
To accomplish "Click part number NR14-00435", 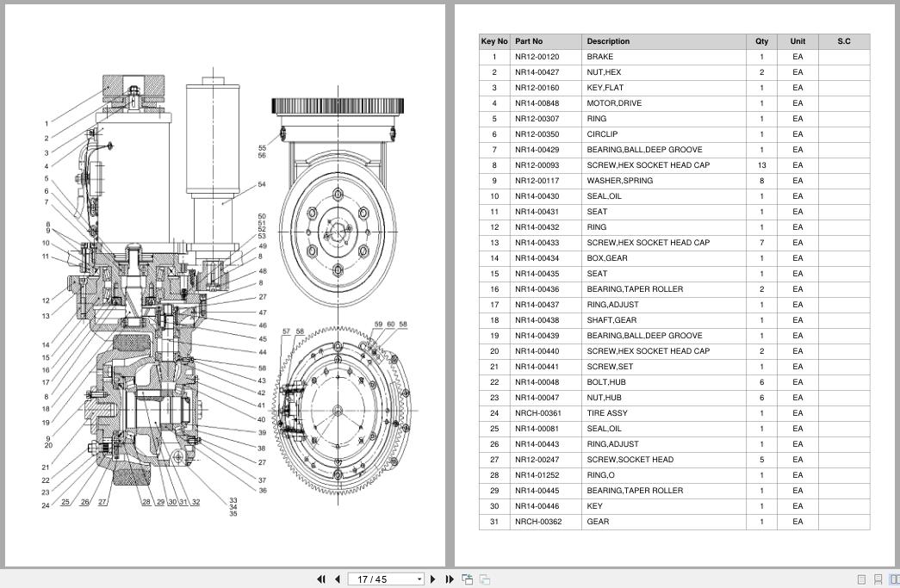I will tap(537, 274).
